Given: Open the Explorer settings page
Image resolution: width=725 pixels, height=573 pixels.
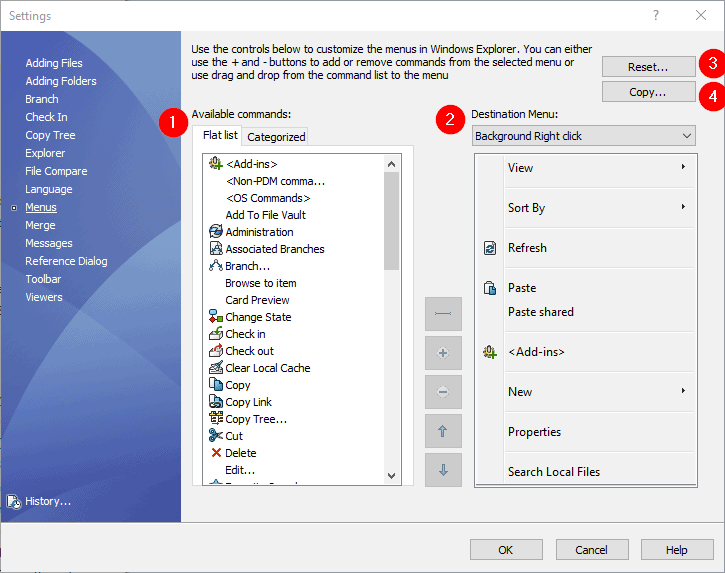Looking at the screenshot, I should point(45,153).
